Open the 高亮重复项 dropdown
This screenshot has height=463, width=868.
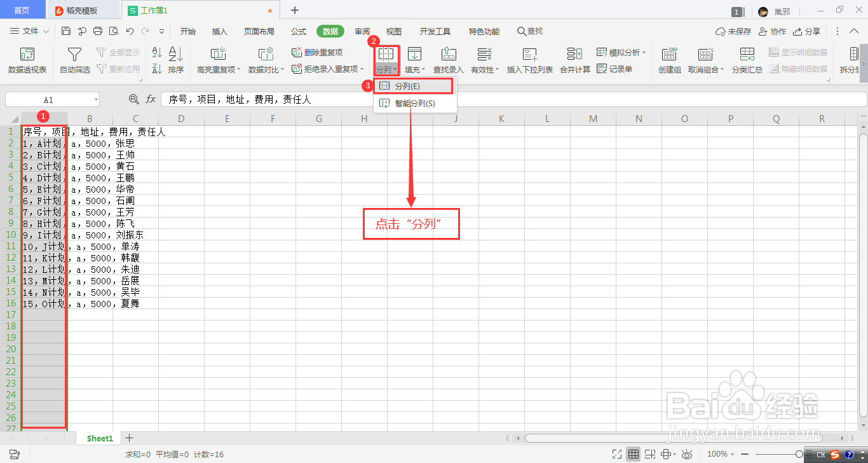219,69
